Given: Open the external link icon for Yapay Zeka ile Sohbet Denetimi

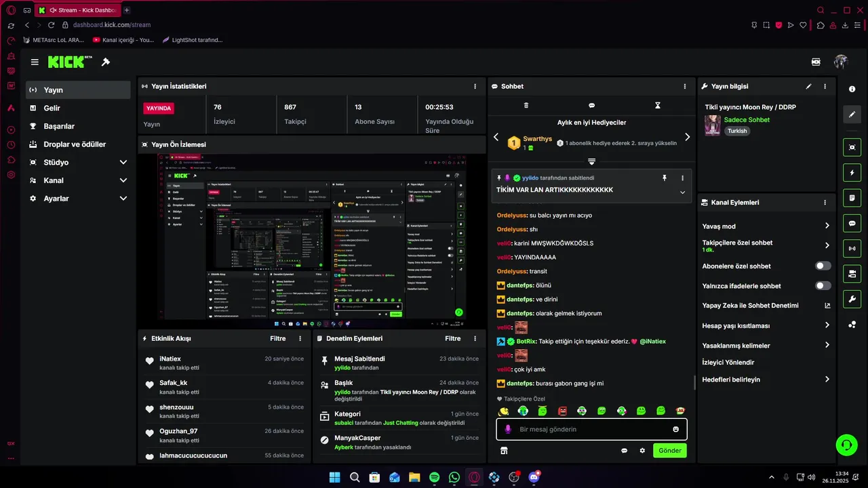Looking at the screenshot, I should (x=827, y=306).
